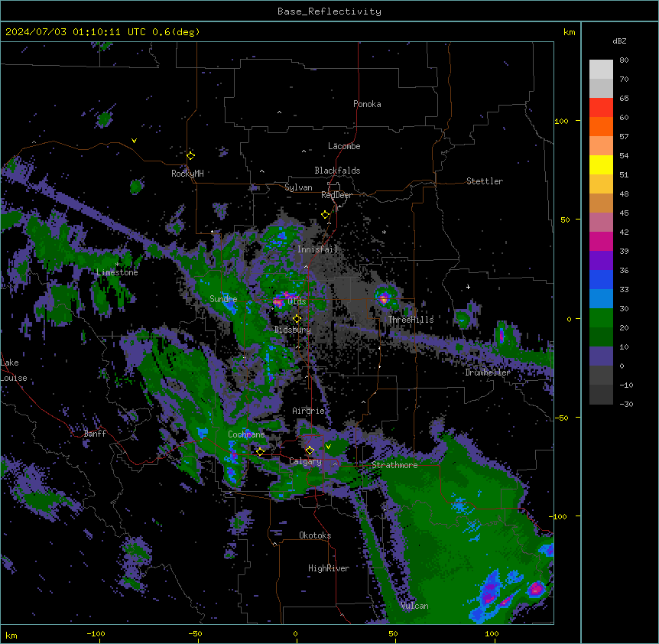659x644 pixels.
Task: Click the Limestone label
Action: (117, 272)
